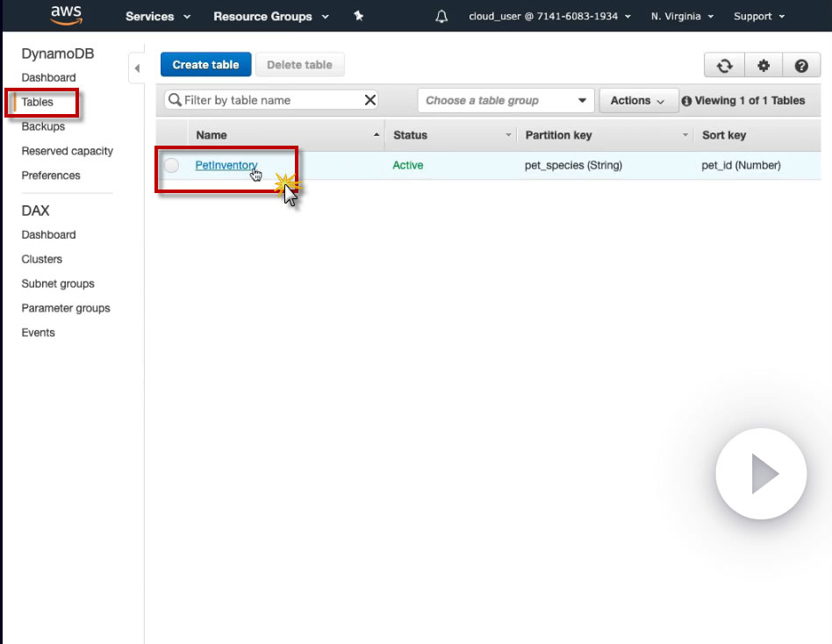Clear the table name filter X
This screenshot has width=832, height=644.
(x=369, y=100)
